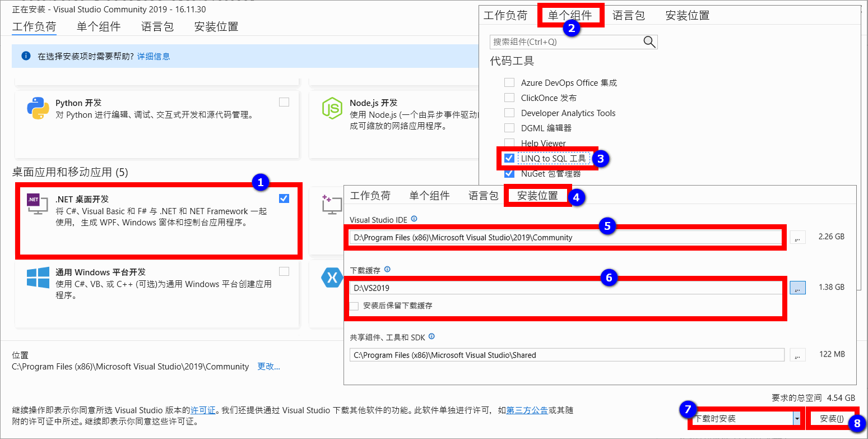Screen dimensions: 868x439
Task: Click the Visual Studio IDE path field
Action: pyautogui.click(x=565, y=237)
